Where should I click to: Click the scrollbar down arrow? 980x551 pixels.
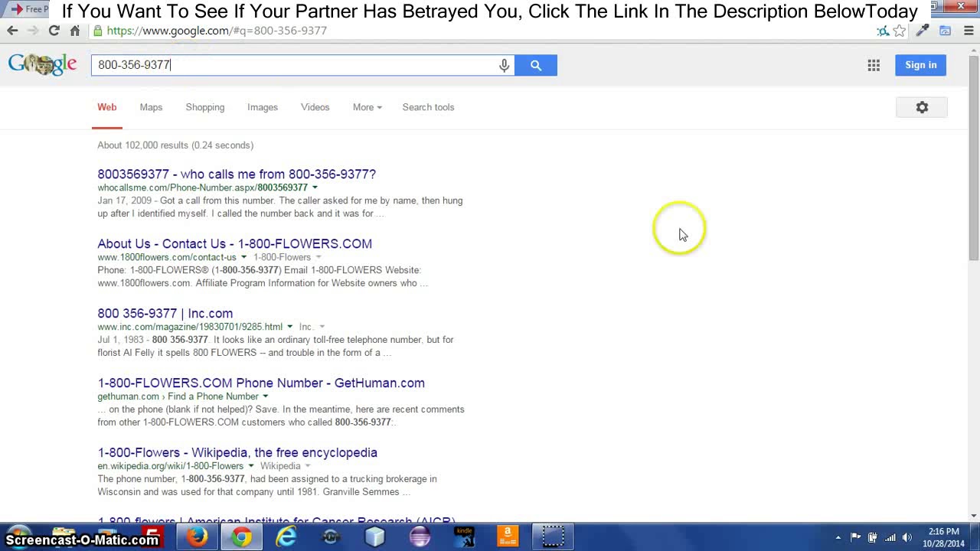tap(973, 516)
